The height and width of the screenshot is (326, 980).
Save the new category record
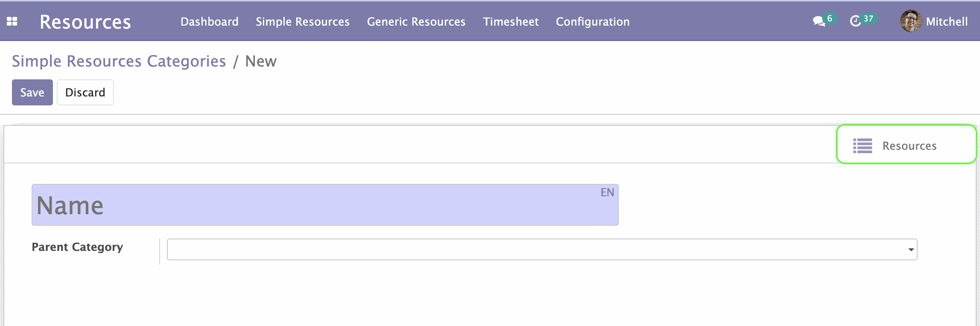(32, 92)
